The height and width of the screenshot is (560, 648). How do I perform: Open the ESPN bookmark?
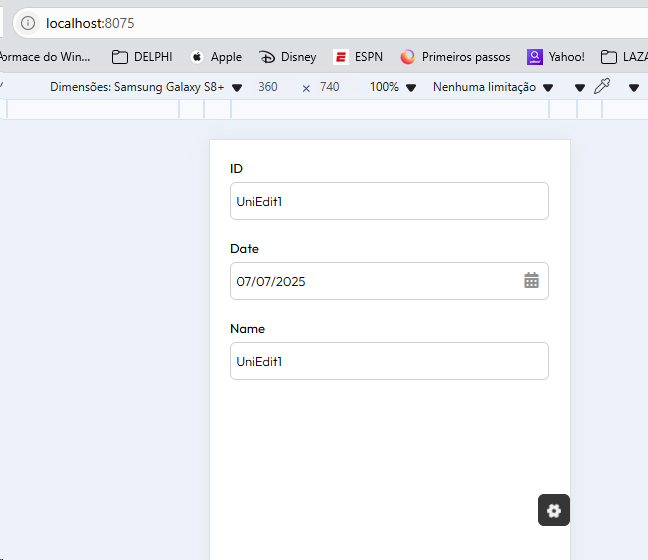click(x=358, y=57)
